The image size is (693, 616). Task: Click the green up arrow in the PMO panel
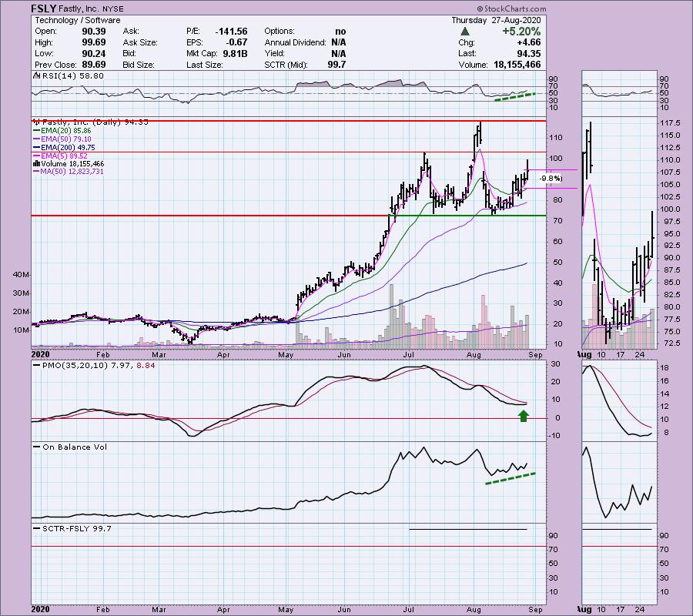pos(524,416)
